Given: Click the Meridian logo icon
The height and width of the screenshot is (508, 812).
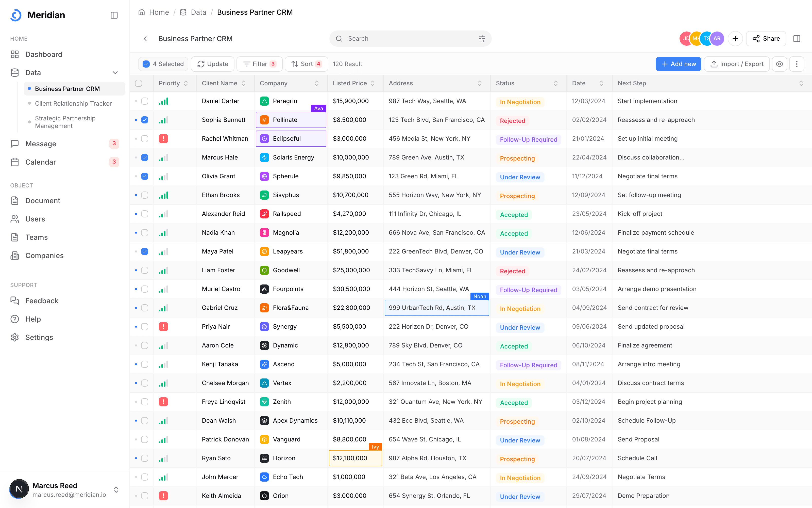Looking at the screenshot, I should (16, 15).
